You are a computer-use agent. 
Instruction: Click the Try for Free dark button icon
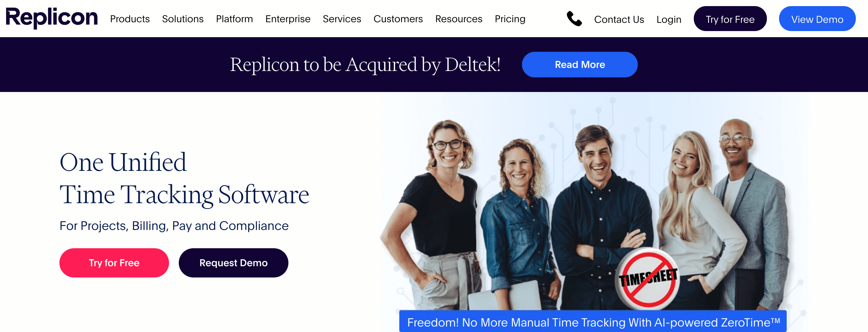pyautogui.click(x=730, y=19)
